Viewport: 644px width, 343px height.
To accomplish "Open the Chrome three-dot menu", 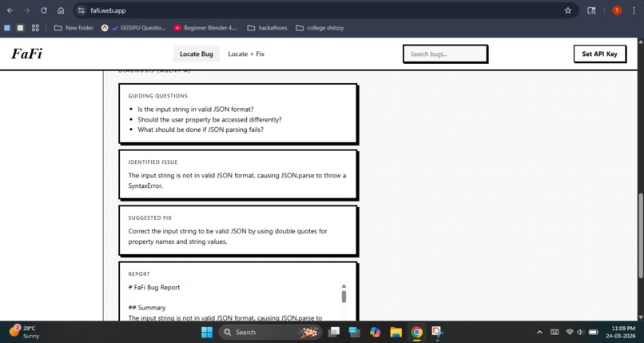I will [x=634, y=10].
